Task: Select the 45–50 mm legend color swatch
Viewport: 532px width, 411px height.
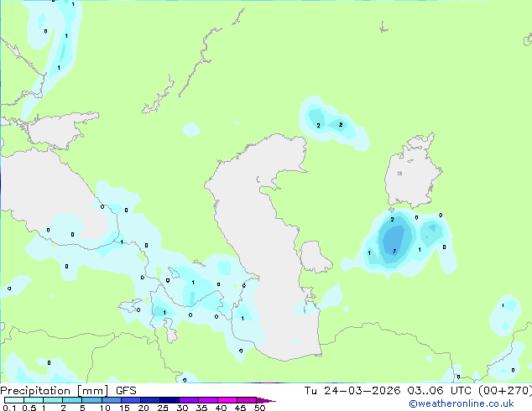Action: coord(247,400)
